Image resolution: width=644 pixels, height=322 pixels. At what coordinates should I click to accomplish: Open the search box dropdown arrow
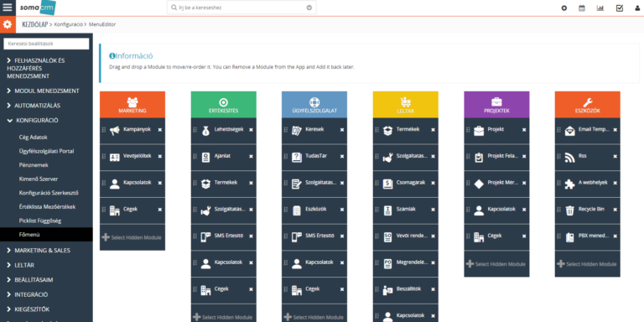tap(309, 8)
